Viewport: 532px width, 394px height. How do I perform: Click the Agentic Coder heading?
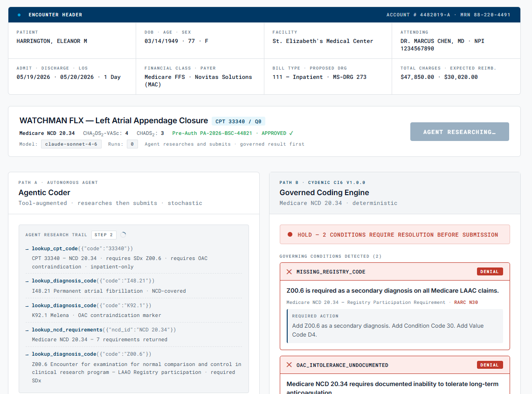click(x=44, y=193)
